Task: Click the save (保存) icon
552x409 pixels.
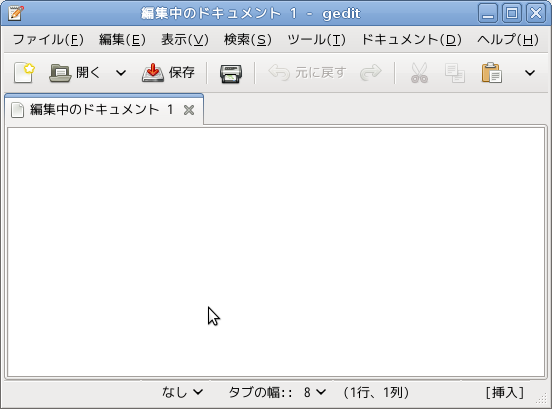Action: (x=153, y=73)
